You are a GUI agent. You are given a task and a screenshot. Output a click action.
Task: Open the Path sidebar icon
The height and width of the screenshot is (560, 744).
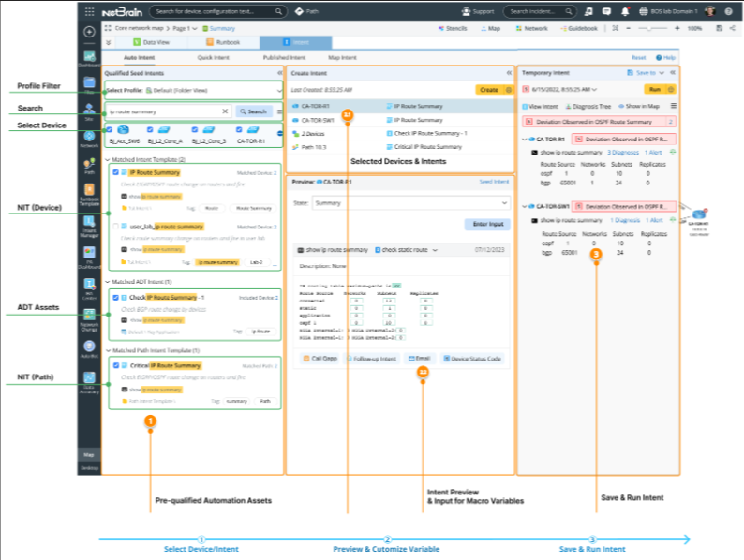[89, 166]
